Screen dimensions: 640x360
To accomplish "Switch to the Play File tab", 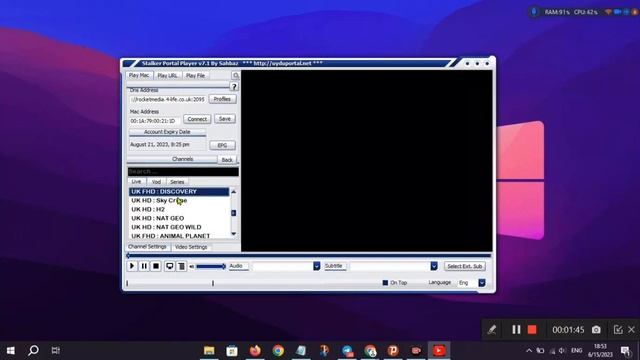I will point(195,76).
